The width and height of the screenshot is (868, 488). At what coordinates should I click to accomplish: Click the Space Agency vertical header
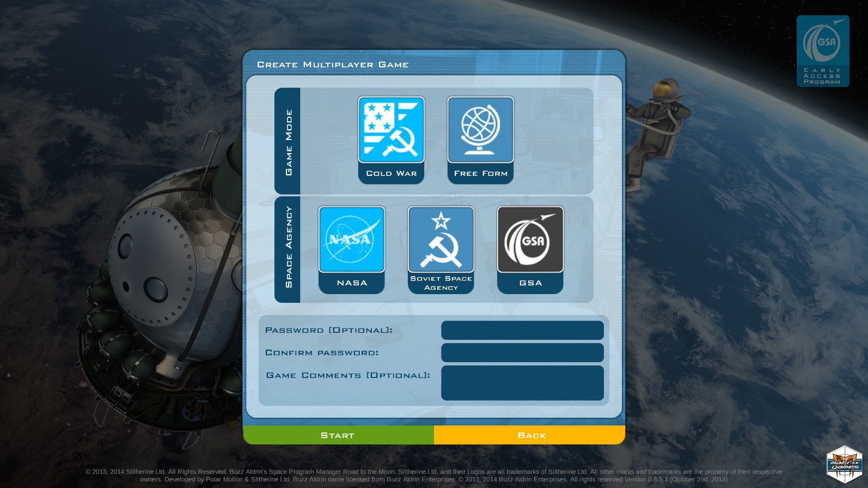click(288, 248)
